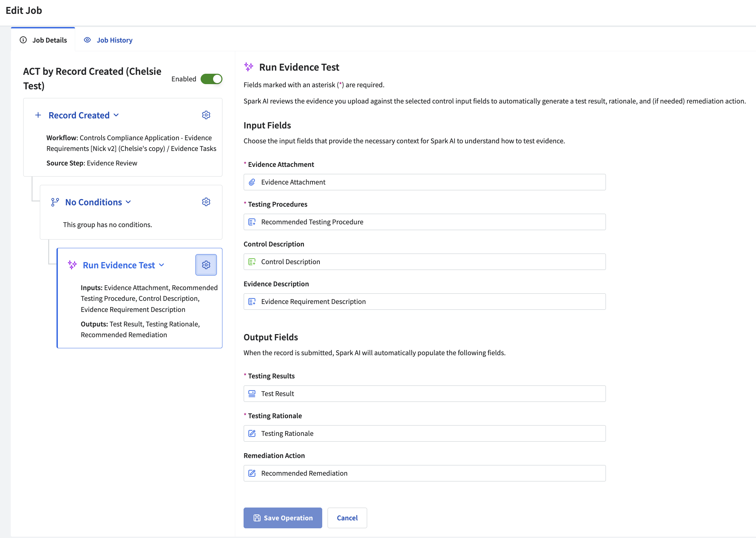Switch to the Job History tab
Viewport: 756px width, 538px height.
pos(114,40)
